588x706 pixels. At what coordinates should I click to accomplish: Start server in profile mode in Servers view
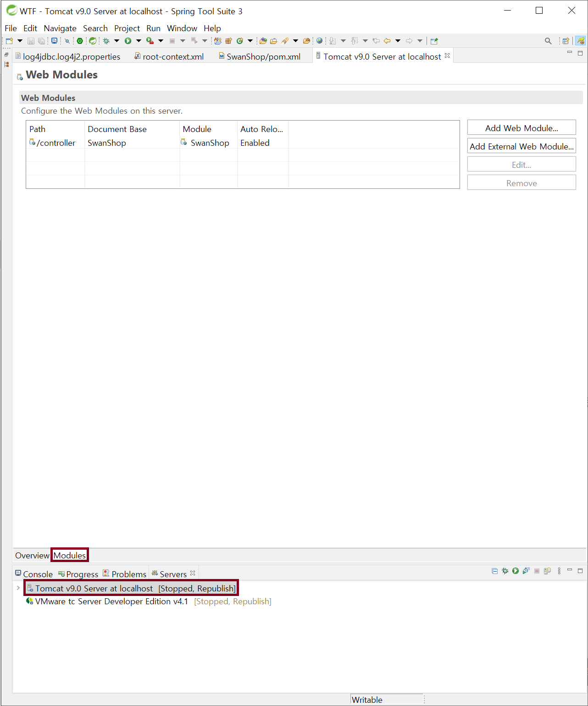[x=526, y=571]
